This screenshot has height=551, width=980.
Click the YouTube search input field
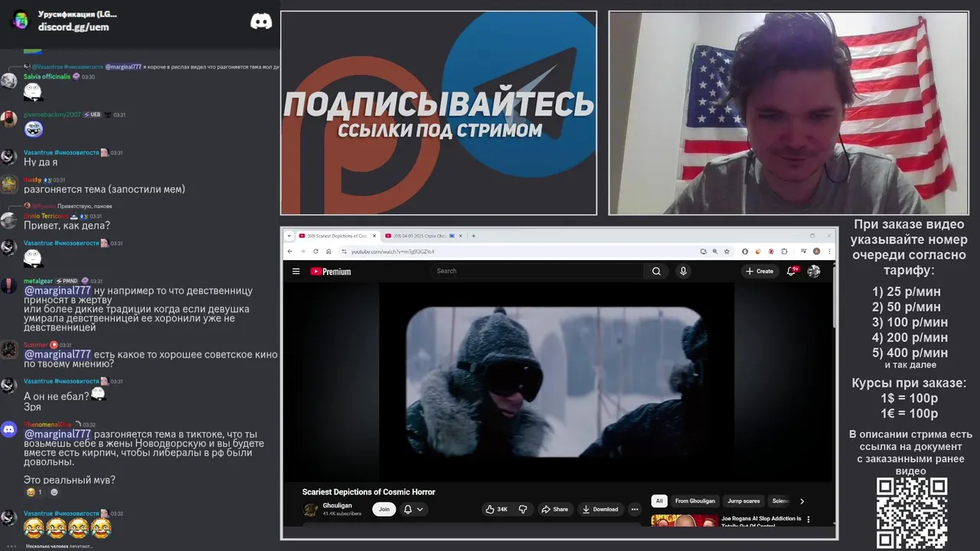coord(536,271)
